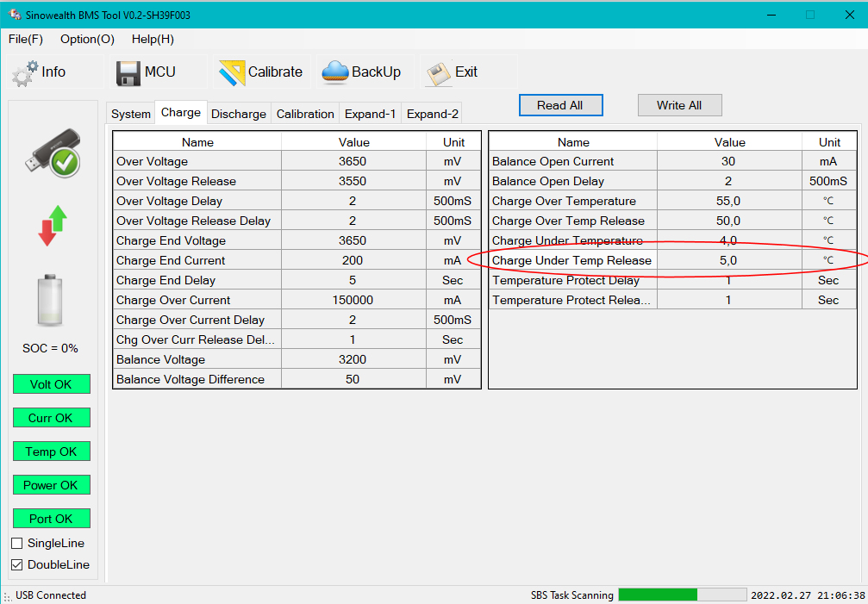Image resolution: width=868 pixels, height=604 pixels.
Task: Click the Charge Under Temp Release value
Action: point(729,260)
